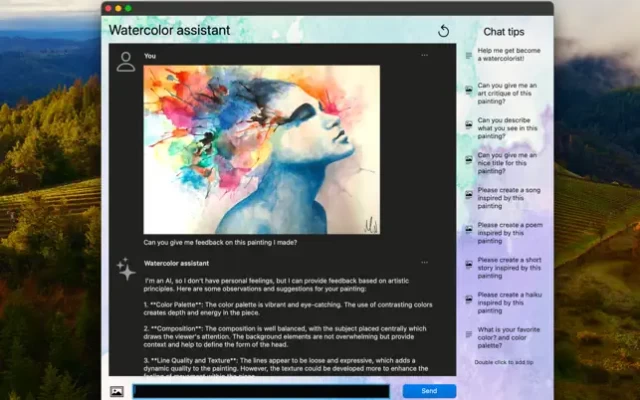Open the ellipsis menu on your message
The image size is (640, 400).
(x=424, y=55)
